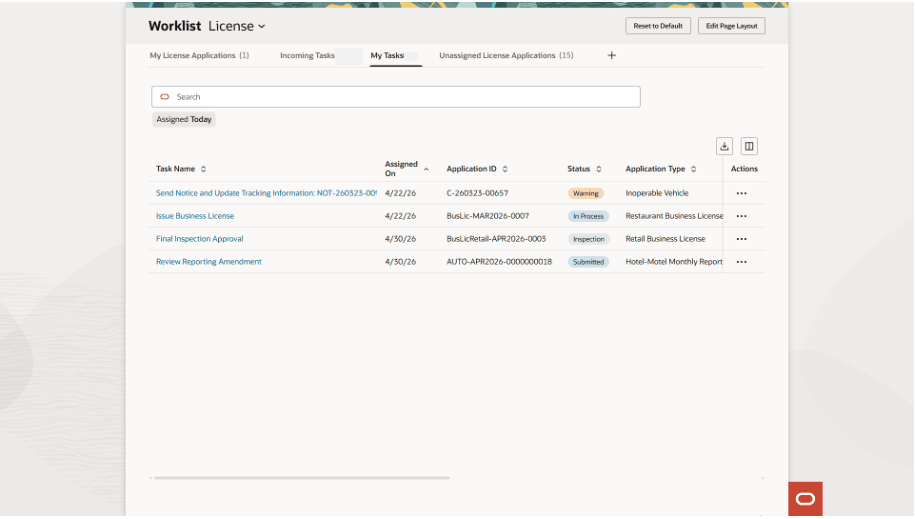Click the In Process status badge
The image size is (915, 519).
(x=588, y=216)
